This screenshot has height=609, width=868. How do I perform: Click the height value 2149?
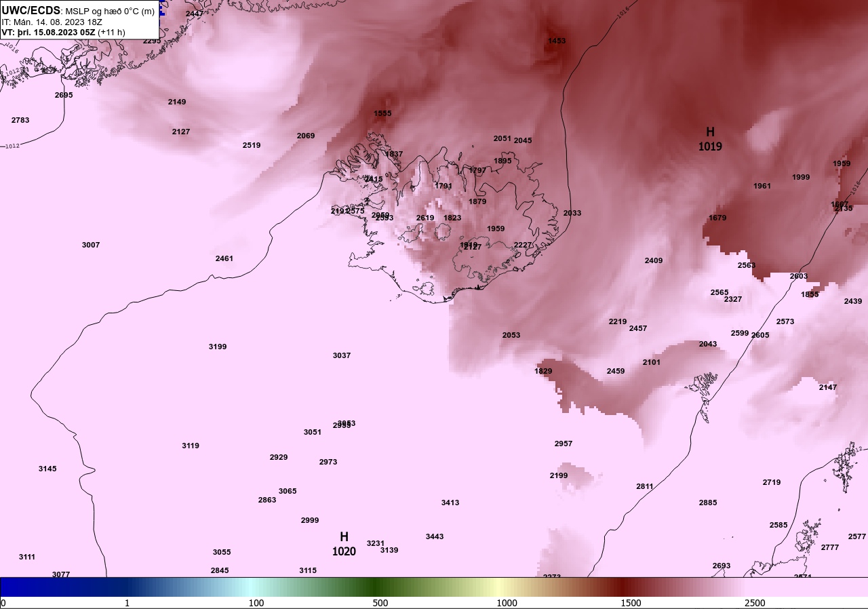point(177,102)
